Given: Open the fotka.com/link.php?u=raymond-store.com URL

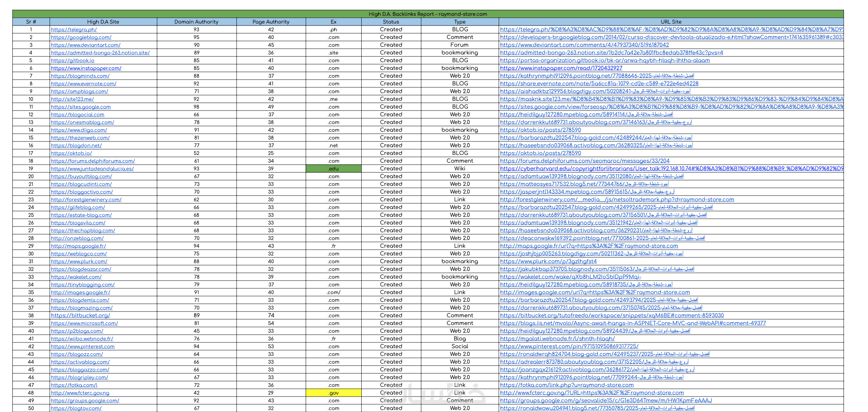Looking at the screenshot, I should click(567, 385).
